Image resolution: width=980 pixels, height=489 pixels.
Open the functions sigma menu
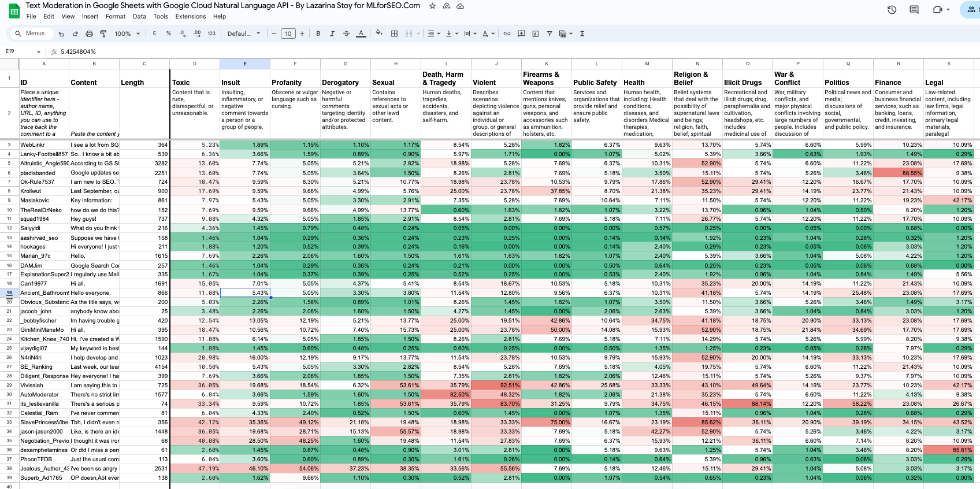(x=582, y=34)
